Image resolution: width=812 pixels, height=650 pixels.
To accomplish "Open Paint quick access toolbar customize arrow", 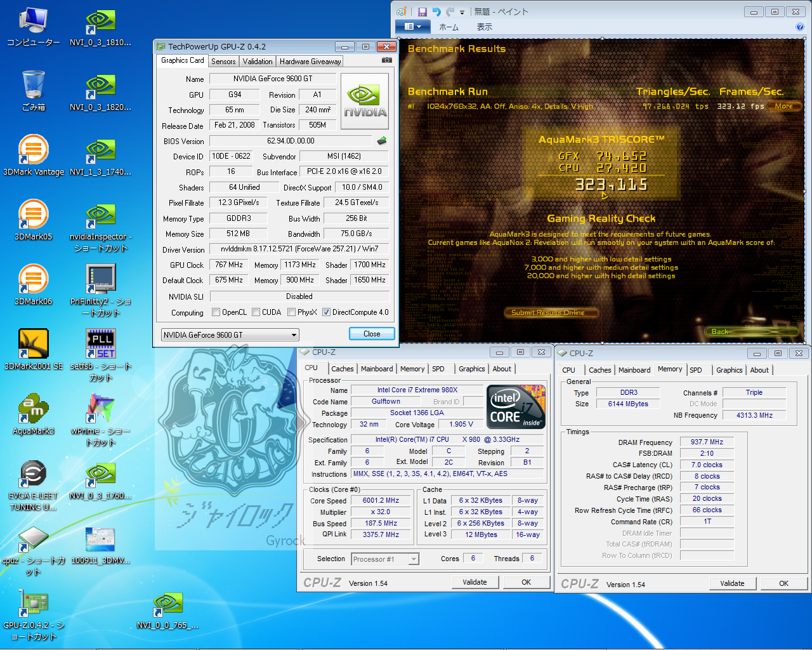I will [x=462, y=12].
